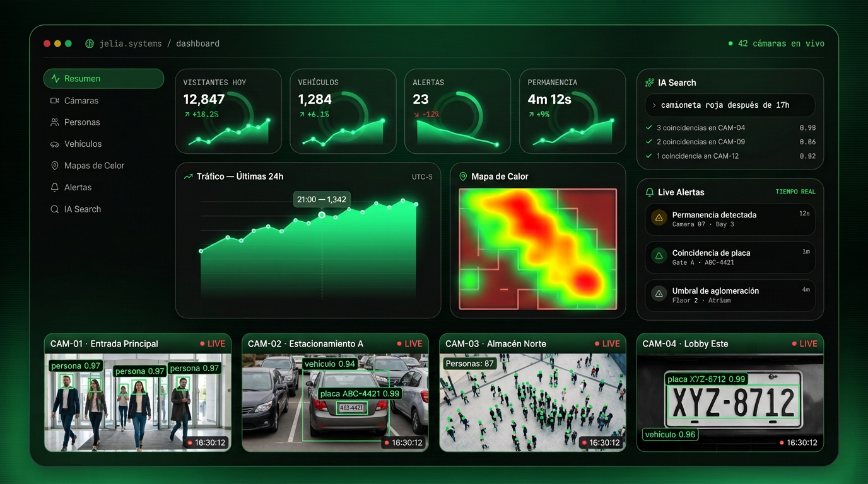Screen dimensions: 868x484
Task: Click the TIEMPO REAL label
Action: (795, 192)
